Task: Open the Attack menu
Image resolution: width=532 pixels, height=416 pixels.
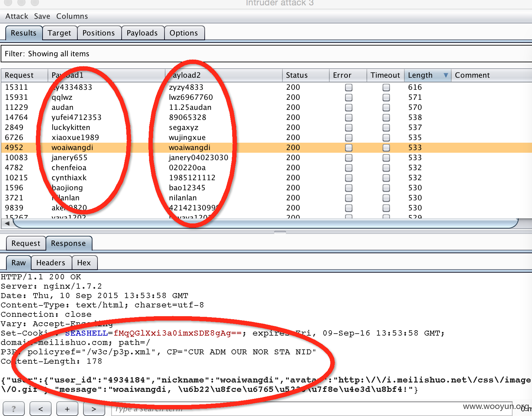Action: point(17,16)
